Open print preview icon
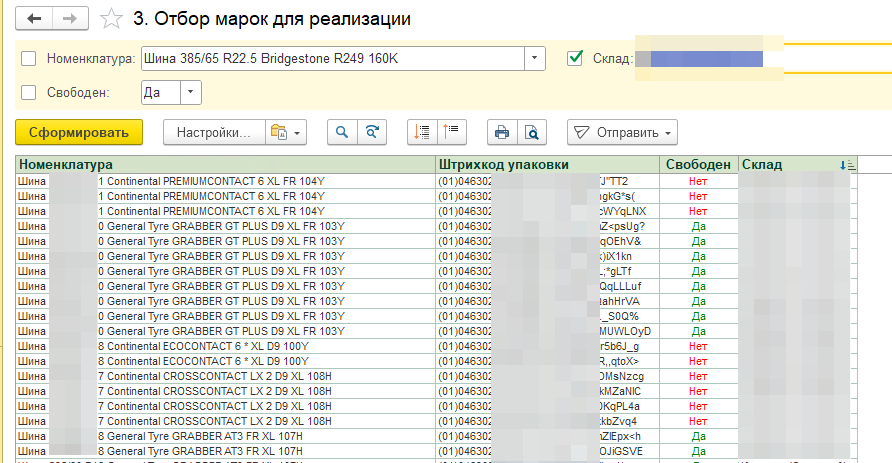Screen dimensions: 892x463 click(x=531, y=133)
